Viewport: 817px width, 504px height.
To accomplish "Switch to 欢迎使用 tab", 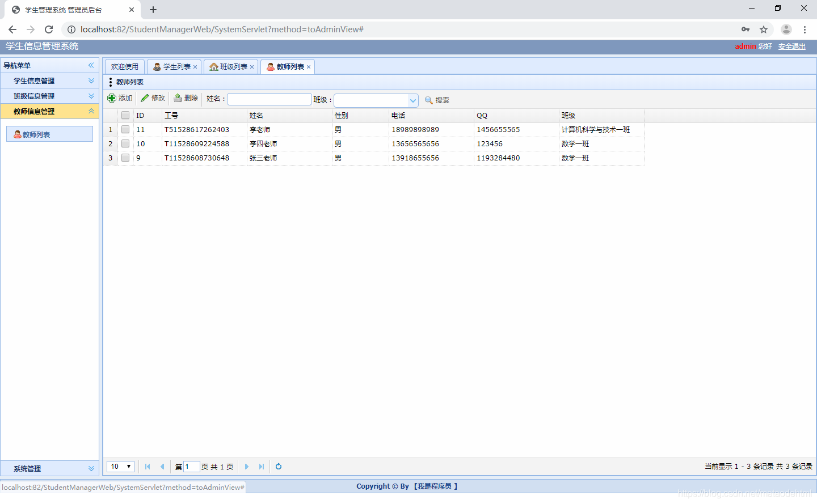I will (125, 67).
